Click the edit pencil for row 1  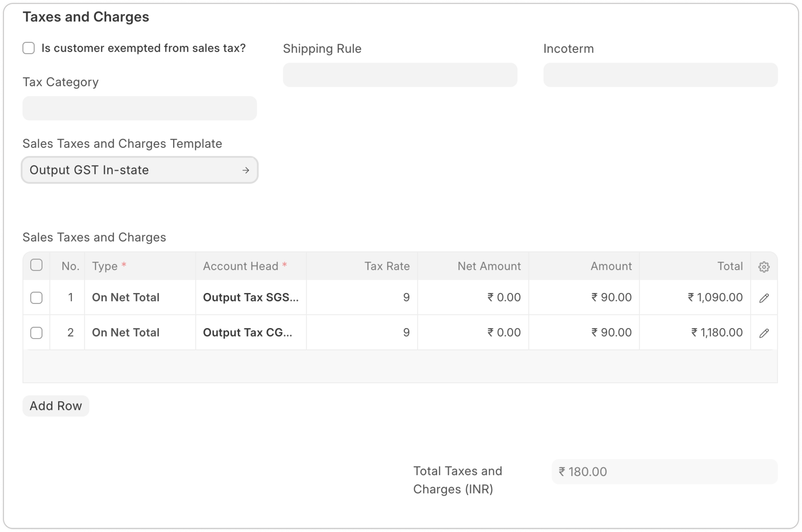point(764,298)
